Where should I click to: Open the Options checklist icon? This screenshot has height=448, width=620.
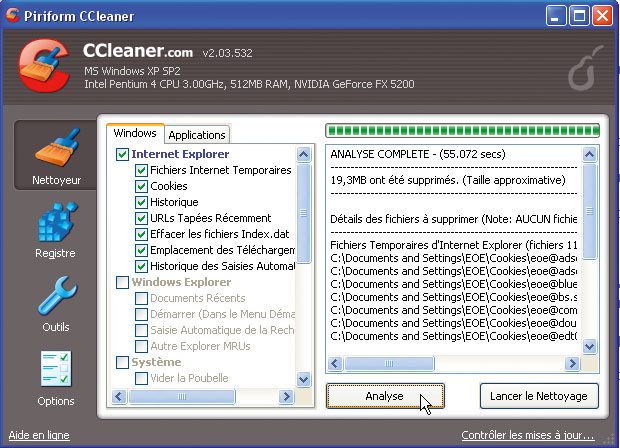point(55,377)
